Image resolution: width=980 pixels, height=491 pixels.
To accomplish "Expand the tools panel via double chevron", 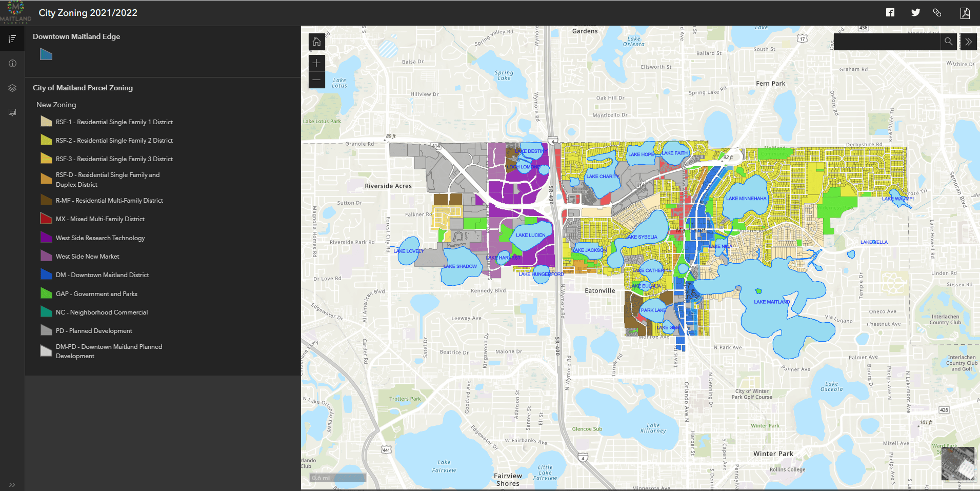I will pos(968,42).
